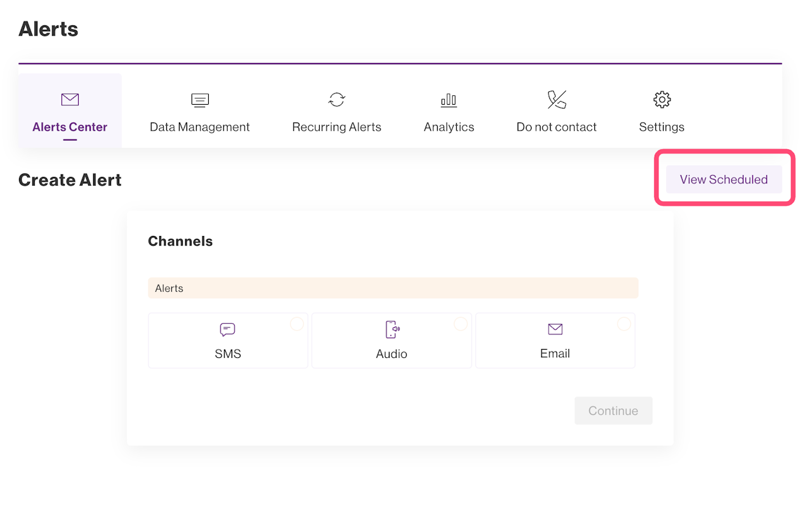This screenshot has width=812, height=507.
Task: Click the Audio phone speaker icon
Action: [x=392, y=329]
